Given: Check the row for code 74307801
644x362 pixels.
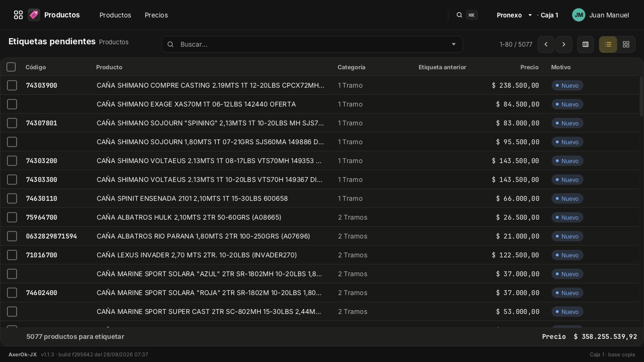Looking at the screenshot, I should [x=12, y=123].
